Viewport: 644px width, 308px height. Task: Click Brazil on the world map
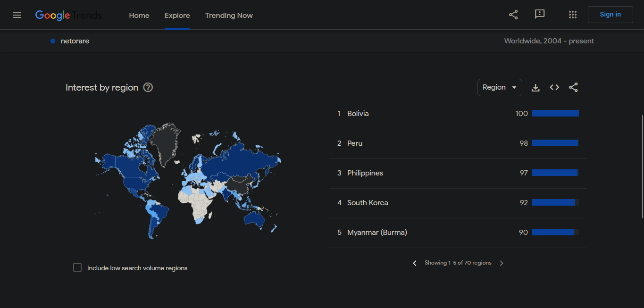pos(160,213)
